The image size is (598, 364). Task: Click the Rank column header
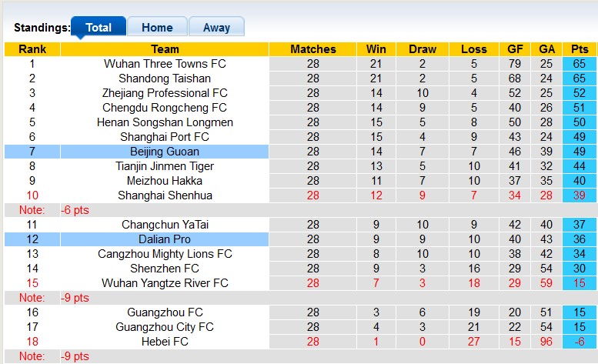[32, 49]
